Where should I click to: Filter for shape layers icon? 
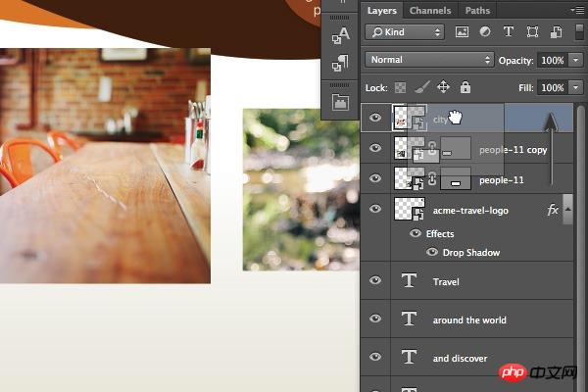click(x=532, y=32)
